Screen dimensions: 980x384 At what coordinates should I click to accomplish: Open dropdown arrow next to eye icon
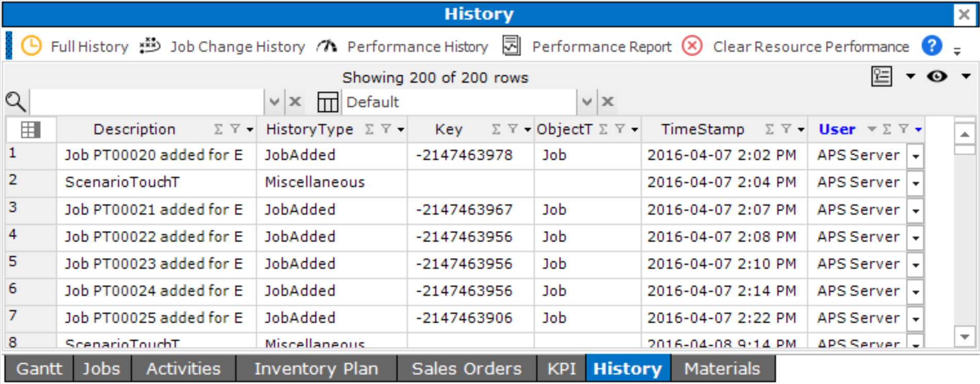pyautogui.click(x=966, y=76)
